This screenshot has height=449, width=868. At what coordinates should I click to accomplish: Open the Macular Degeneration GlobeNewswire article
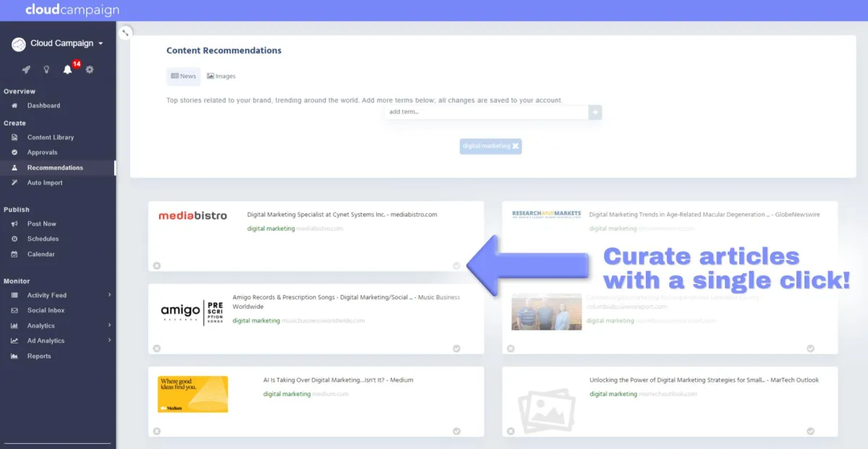[705, 215]
